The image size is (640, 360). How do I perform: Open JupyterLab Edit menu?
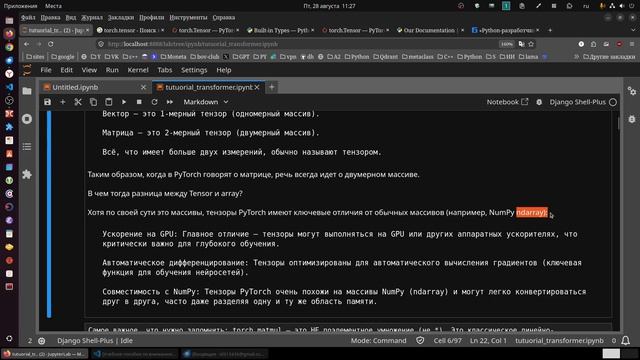coord(67,70)
